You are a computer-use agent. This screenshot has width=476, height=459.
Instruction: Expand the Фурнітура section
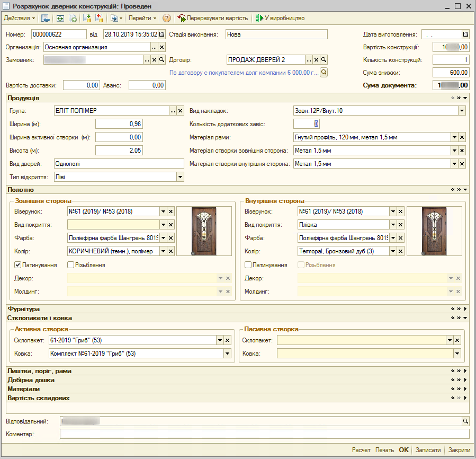coord(465,308)
